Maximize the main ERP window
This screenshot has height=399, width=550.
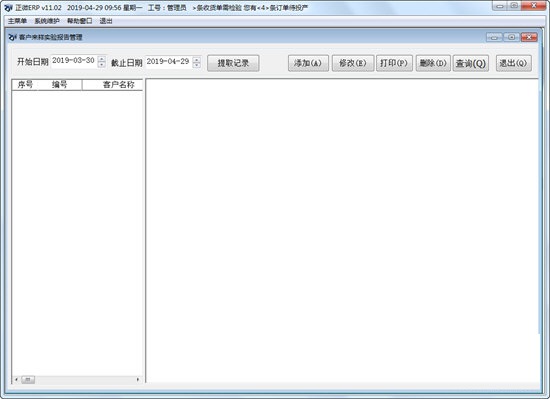(514, 6)
